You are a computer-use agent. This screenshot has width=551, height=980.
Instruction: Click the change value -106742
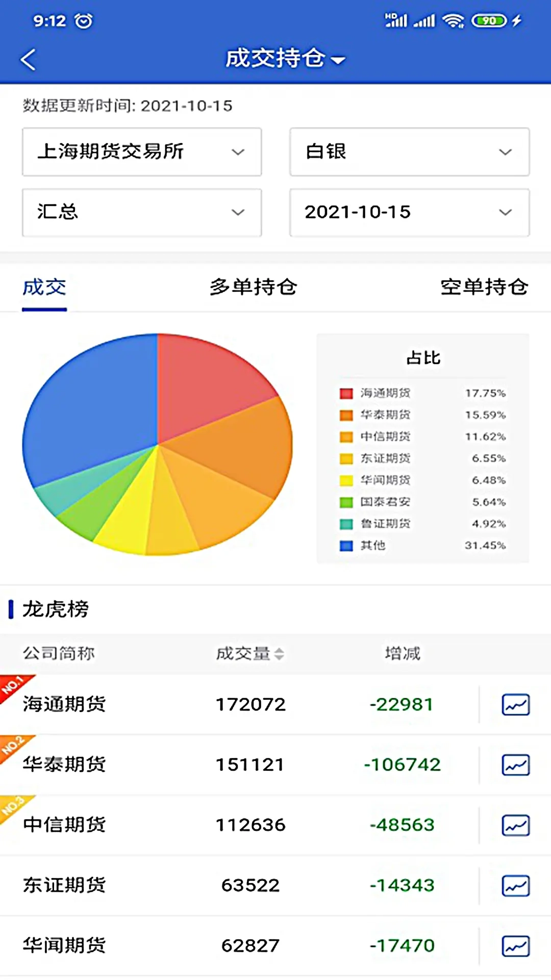[x=402, y=765]
